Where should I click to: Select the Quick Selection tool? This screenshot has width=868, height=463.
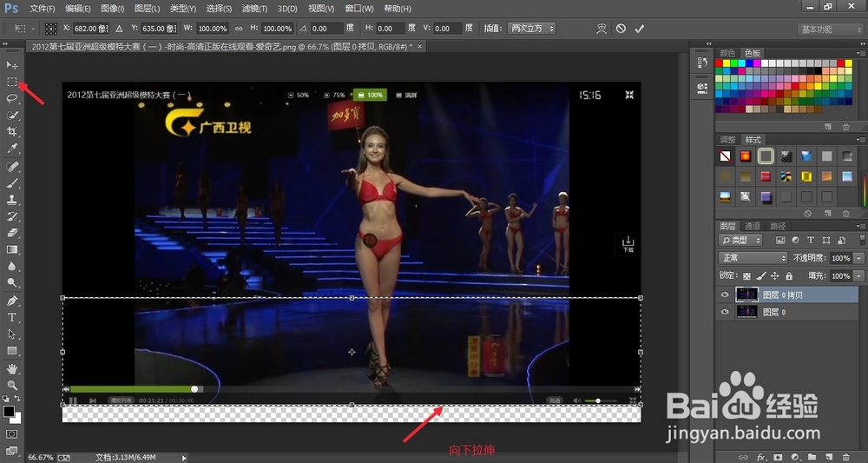coord(11,116)
